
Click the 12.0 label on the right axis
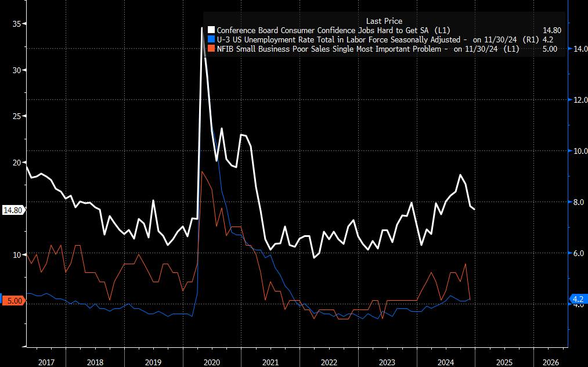[x=580, y=100]
